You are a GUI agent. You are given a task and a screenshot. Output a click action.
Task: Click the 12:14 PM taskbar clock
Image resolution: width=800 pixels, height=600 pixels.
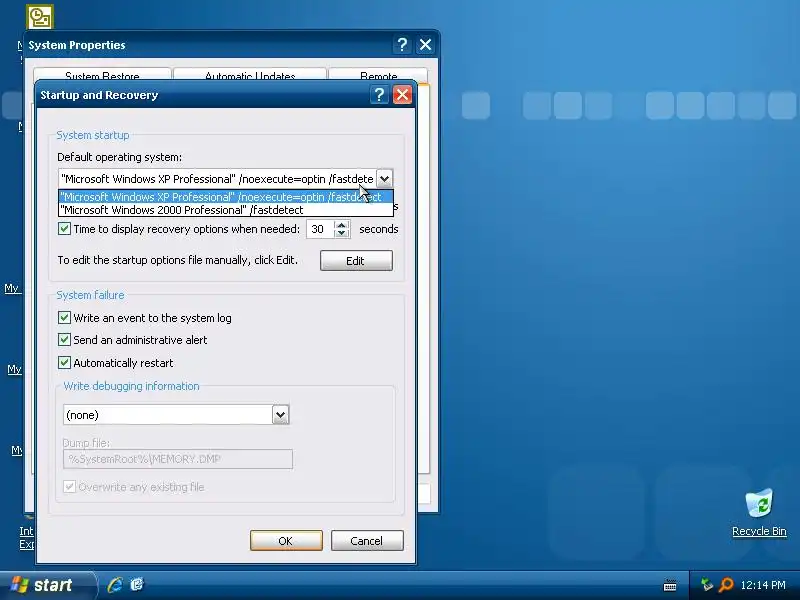point(763,585)
